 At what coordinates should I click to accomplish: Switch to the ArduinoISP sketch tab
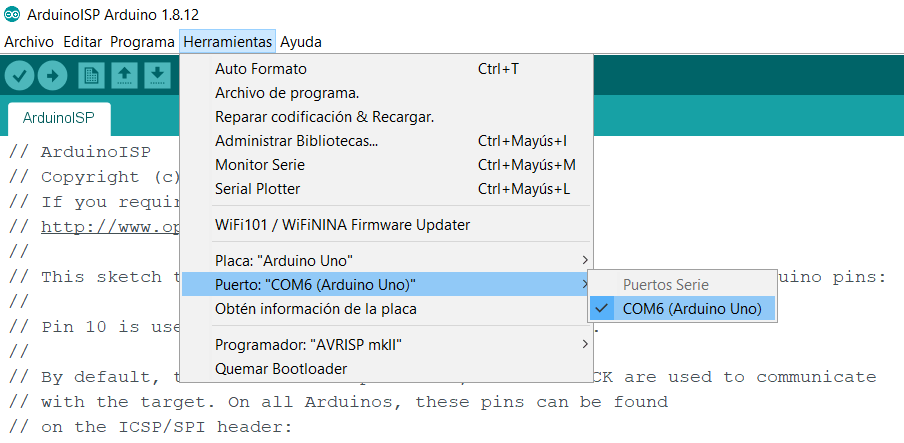[x=58, y=118]
